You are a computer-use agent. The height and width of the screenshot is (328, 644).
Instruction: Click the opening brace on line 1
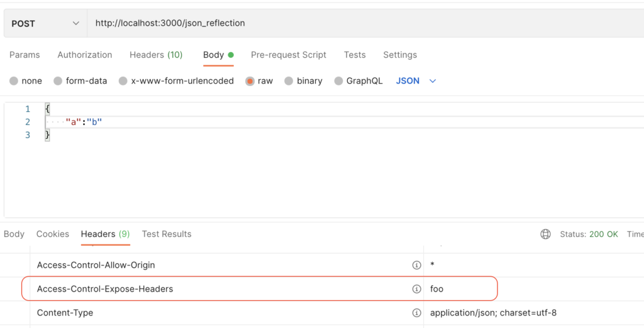coord(48,109)
